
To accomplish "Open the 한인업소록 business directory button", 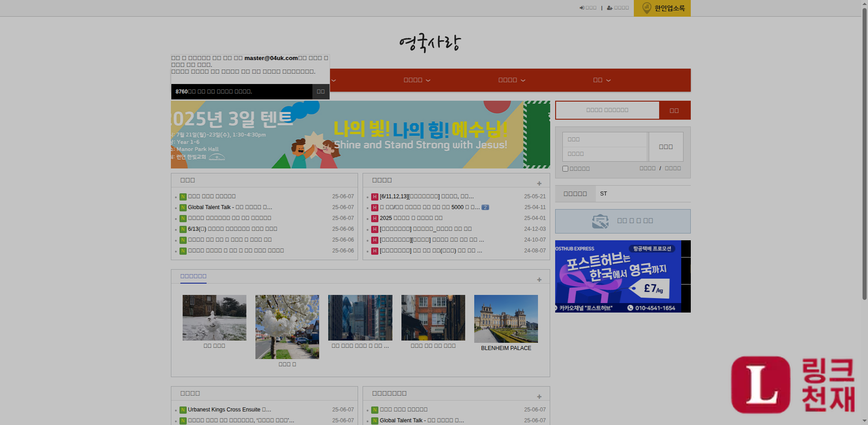I will (662, 8).
